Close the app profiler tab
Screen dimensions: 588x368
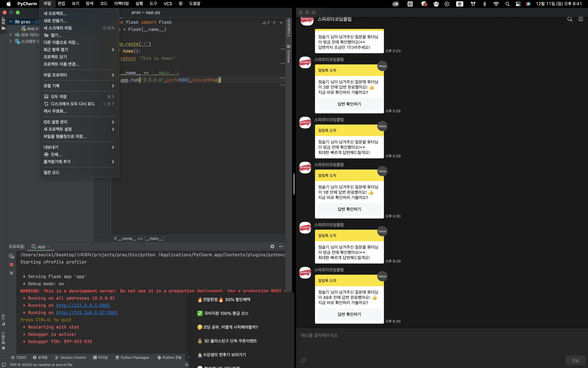point(49,247)
